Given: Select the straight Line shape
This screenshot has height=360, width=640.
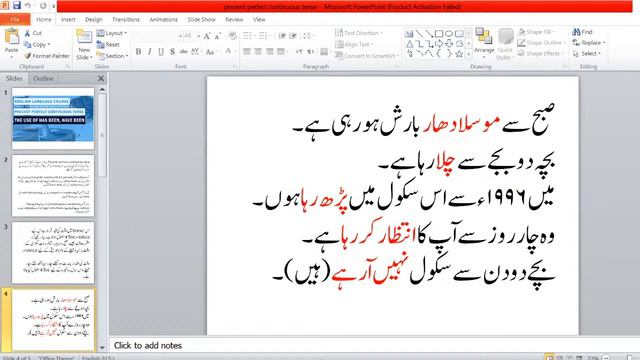Looking at the screenshot, I should coord(419,34).
